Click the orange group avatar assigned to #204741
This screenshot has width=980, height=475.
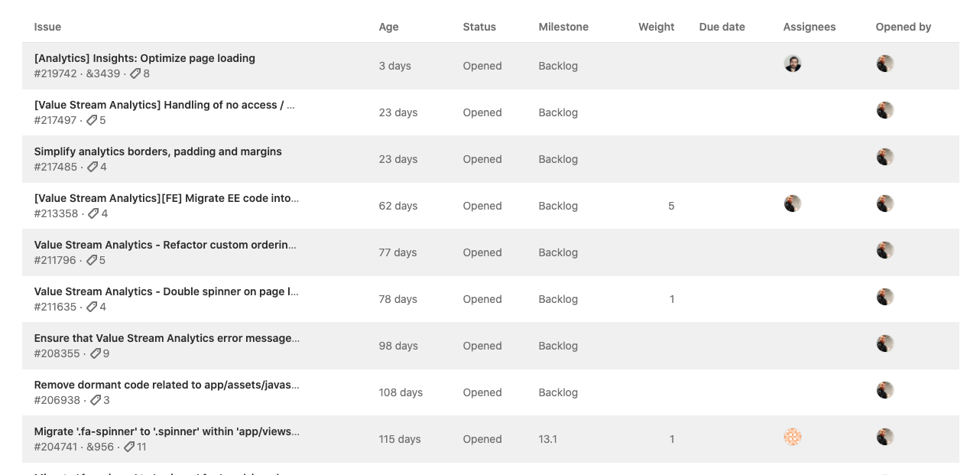point(793,437)
